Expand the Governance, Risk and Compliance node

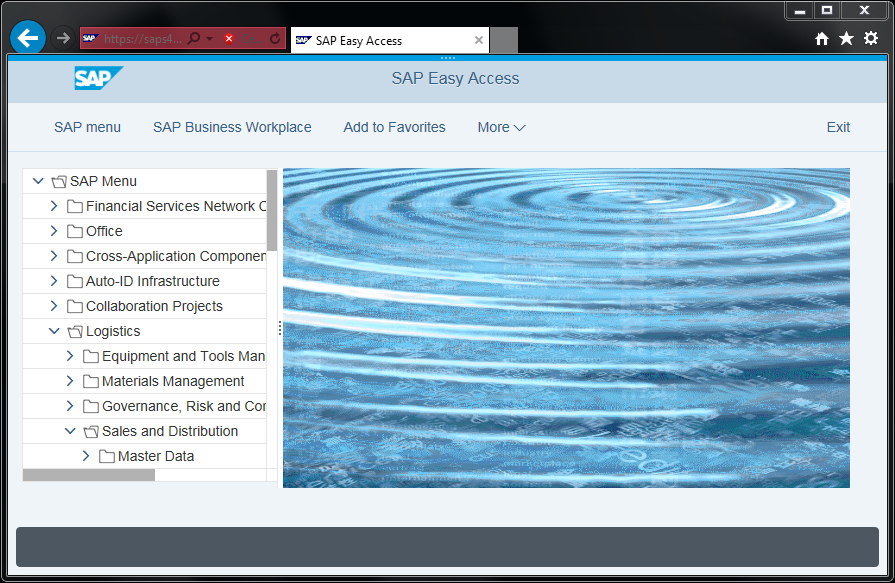(x=70, y=406)
